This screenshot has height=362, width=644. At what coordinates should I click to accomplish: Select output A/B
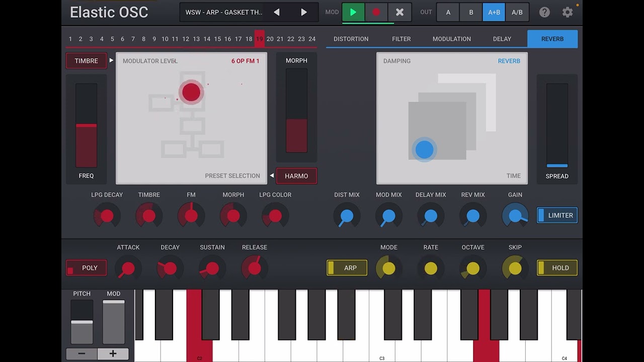517,12
